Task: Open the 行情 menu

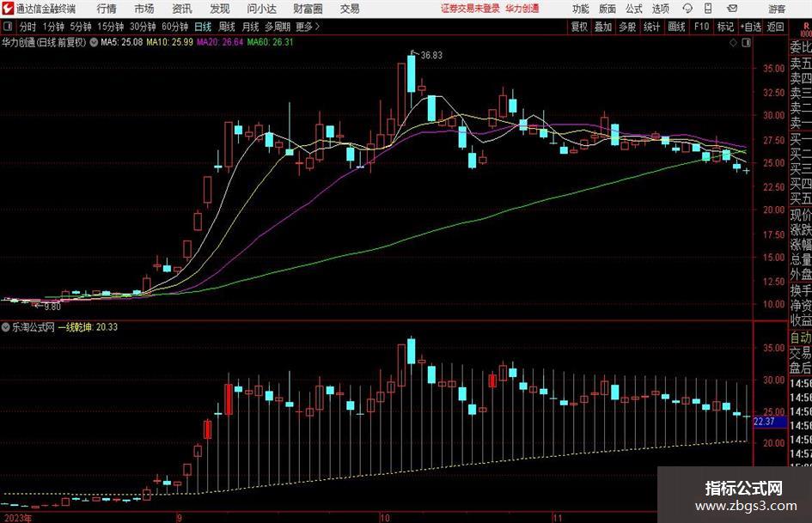Action: (107, 9)
